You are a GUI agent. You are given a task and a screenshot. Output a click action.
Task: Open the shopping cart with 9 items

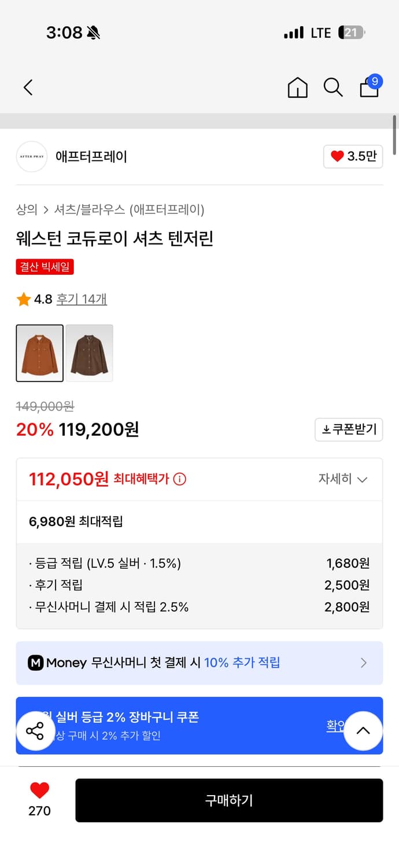point(368,89)
